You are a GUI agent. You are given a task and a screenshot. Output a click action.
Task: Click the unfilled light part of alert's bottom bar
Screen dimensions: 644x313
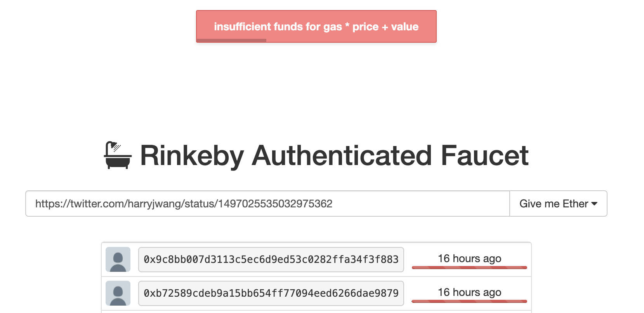[351, 40]
